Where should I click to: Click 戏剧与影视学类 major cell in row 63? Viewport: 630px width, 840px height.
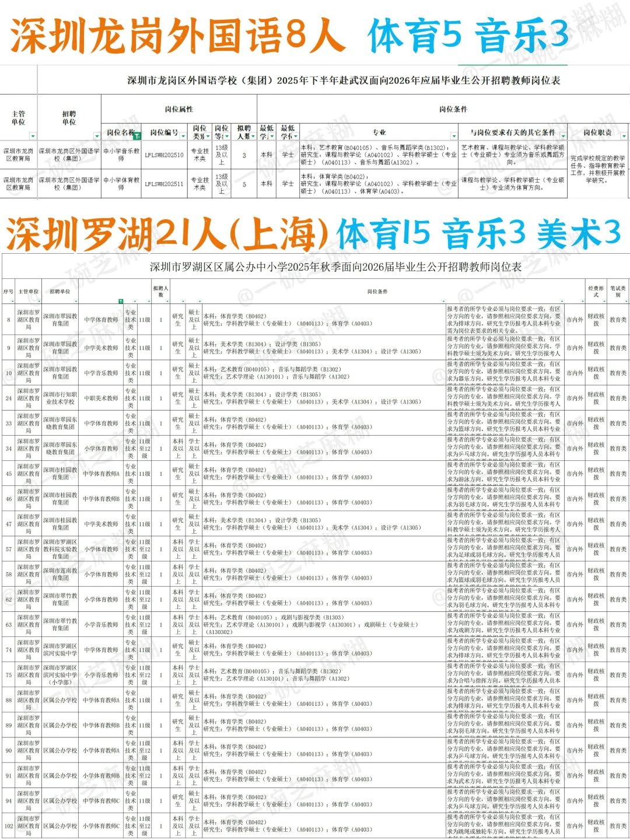point(324,624)
